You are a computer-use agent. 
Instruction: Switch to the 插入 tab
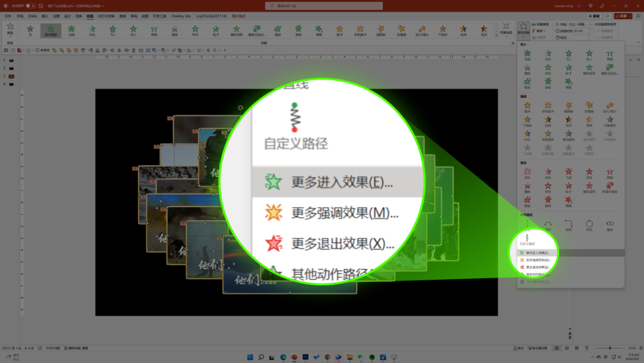coord(45,16)
